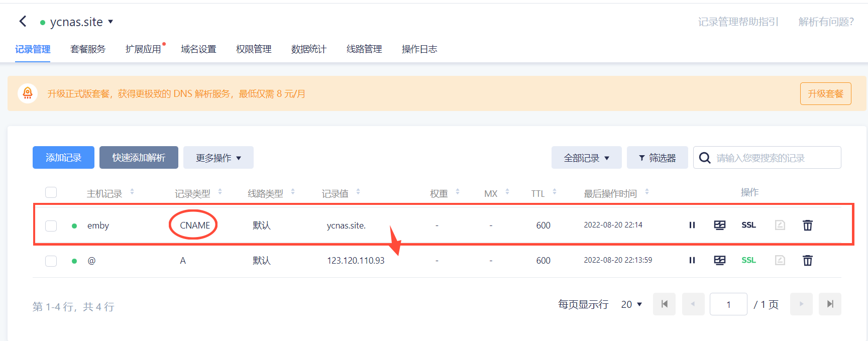The height and width of the screenshot is (341, 868).
Task: Sort by 最后操作时间 column arrows
Action: [x=647, y=192]
